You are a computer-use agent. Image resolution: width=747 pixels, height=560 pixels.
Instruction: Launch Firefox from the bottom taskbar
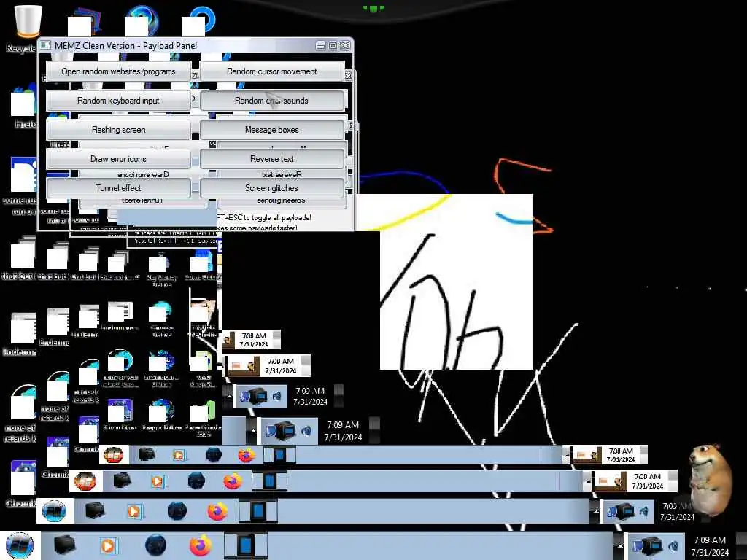click(201, 545)
